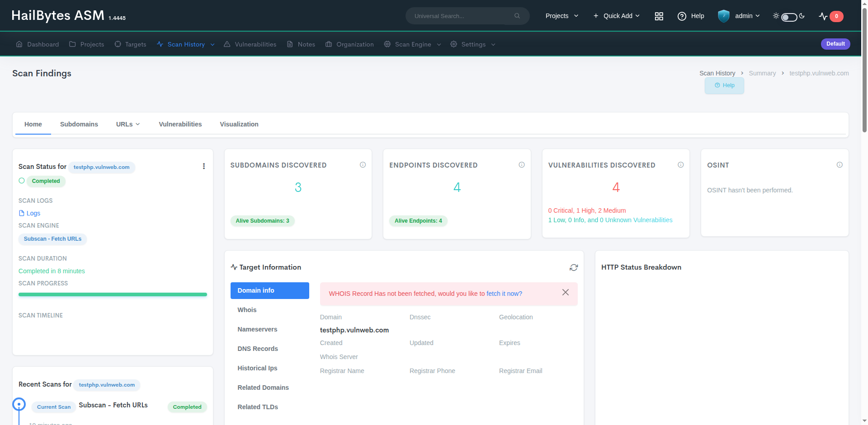Open info icon on OSINT card
868x425 pixels.
click(840, 165)
